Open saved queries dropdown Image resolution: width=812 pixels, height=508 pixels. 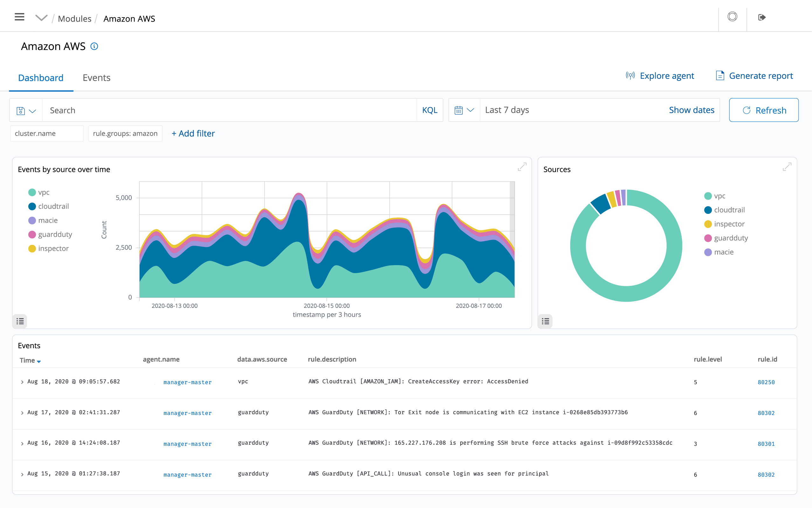point(26,110)
